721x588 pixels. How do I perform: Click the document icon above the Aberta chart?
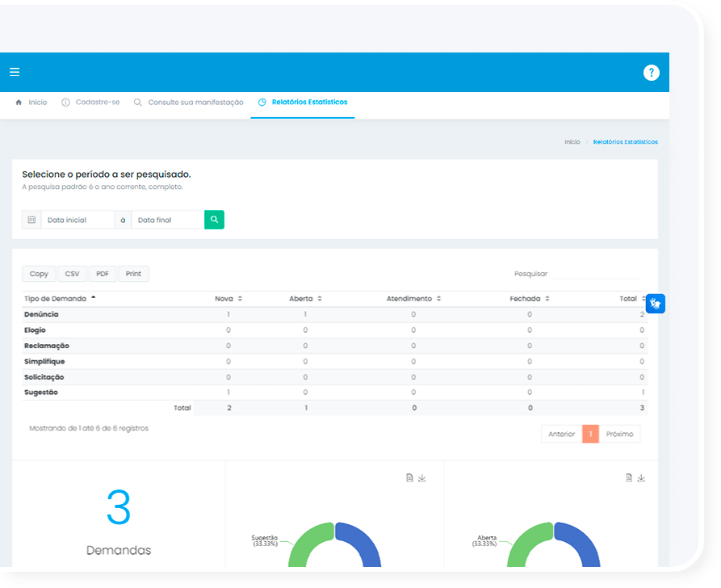pos(628,478)
